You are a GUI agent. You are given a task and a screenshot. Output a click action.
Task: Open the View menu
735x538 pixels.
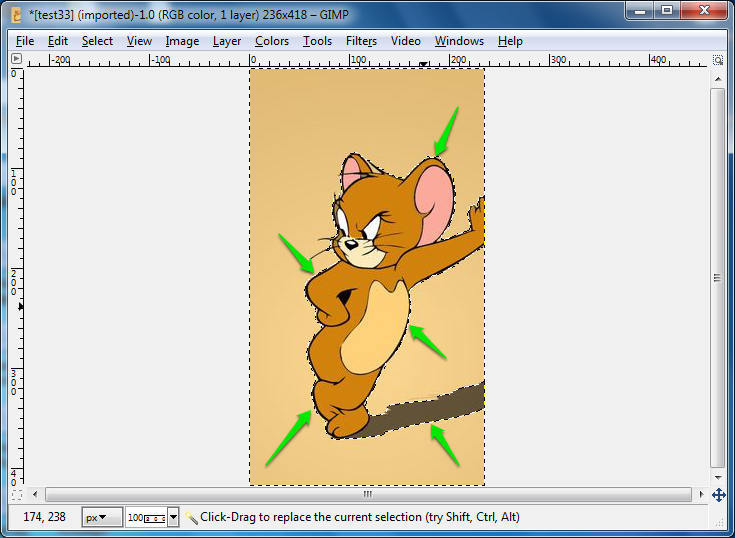pos(139,41)
